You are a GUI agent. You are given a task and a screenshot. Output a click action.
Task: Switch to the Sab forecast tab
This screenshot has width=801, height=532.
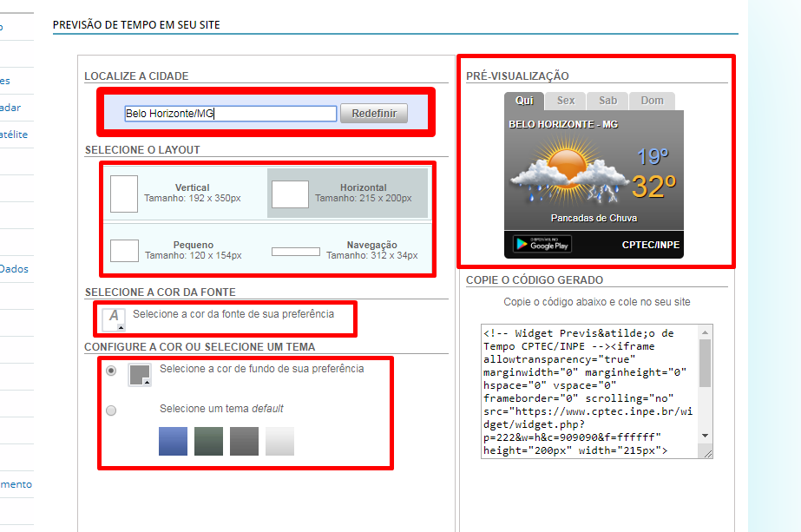pyautogui.click(x=607, y=101)
